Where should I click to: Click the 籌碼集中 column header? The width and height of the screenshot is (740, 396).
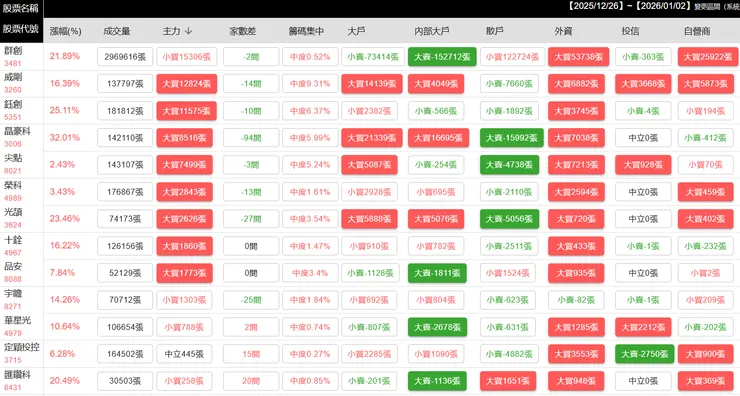[306, 31]
